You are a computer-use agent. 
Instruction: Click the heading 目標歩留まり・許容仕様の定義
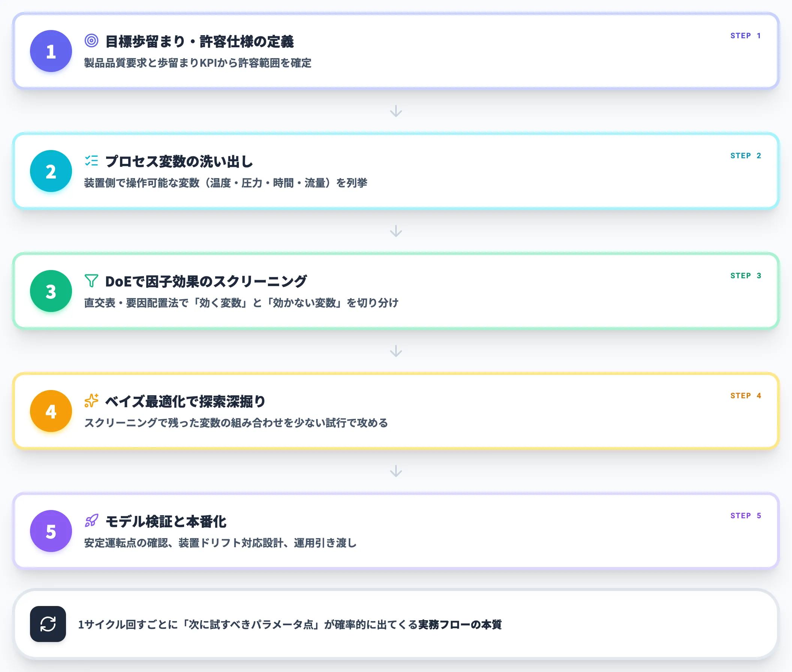coord(199,42)
